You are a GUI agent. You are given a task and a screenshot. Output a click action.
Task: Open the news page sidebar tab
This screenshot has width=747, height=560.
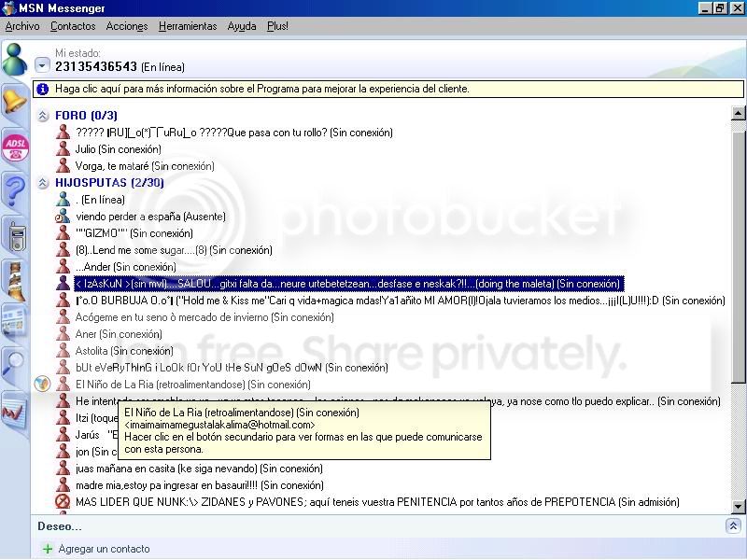click(x=14, y=321)
